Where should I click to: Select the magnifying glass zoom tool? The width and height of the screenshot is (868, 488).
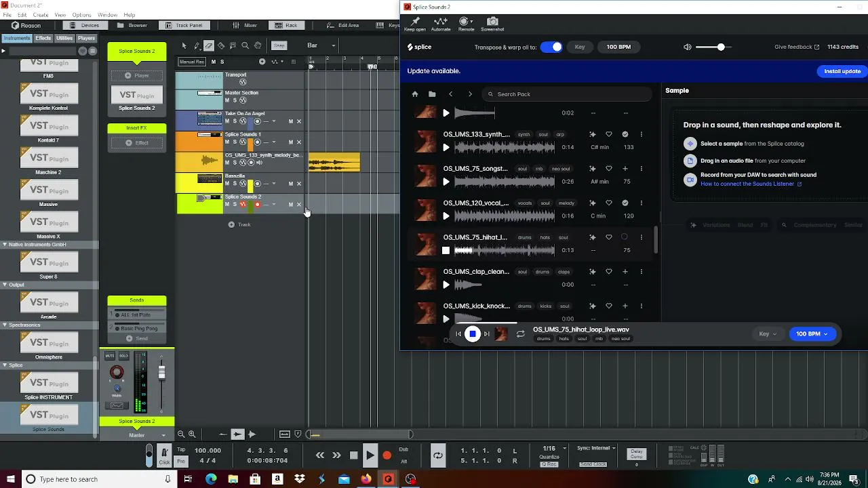(245, 45)
